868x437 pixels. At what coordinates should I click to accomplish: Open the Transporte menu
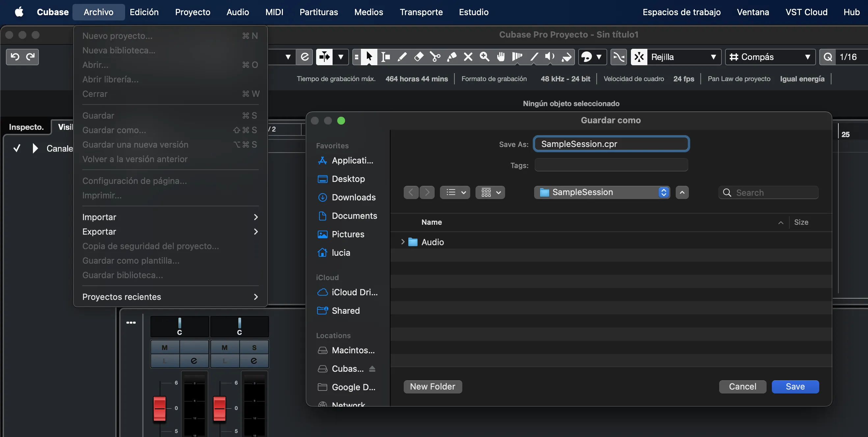click(x=421, y=12)
